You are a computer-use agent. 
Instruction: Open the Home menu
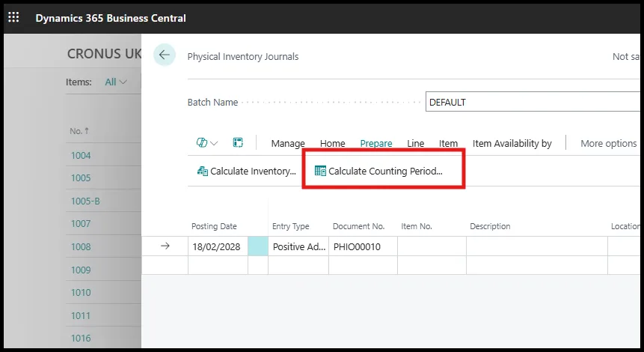click(332, 144)
